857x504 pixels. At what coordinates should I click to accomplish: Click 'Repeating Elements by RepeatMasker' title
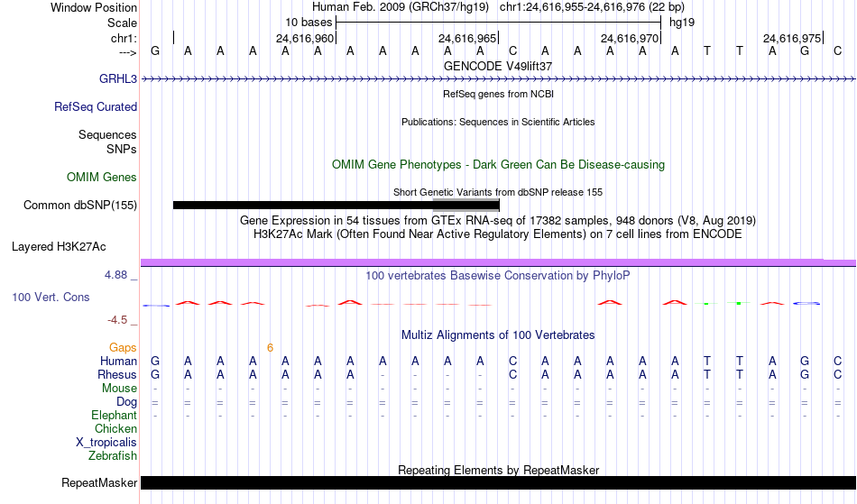[499, 470]
